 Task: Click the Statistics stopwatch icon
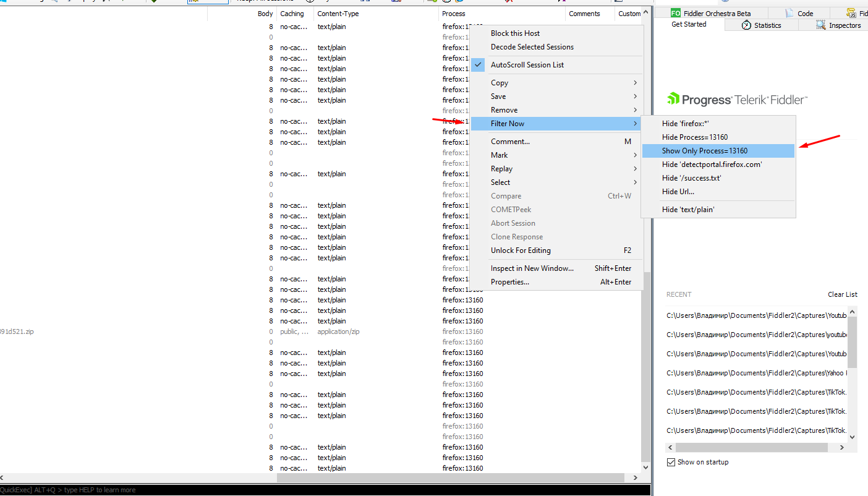click(x=746, y=25)
